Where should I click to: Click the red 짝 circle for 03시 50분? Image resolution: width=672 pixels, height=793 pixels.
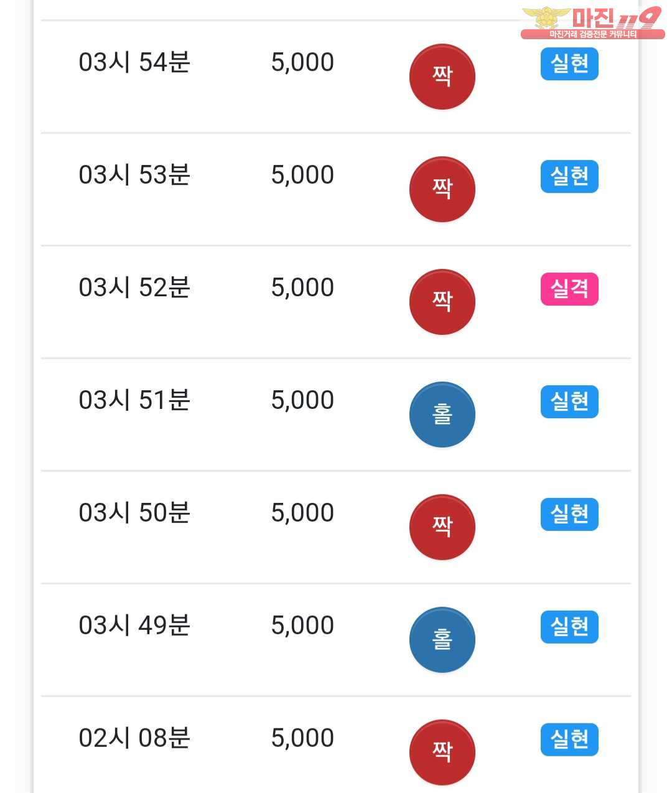pyautogui.click(x=442, y=527)
